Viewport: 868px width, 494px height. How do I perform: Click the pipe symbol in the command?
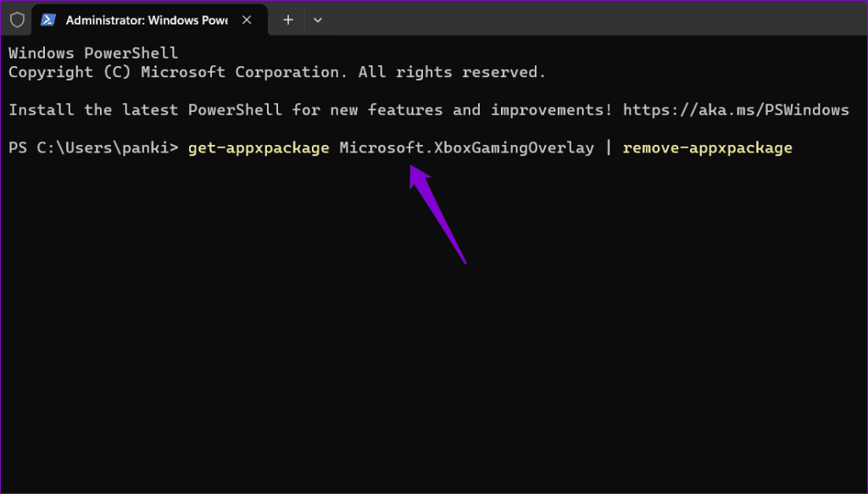coord(608,148)
